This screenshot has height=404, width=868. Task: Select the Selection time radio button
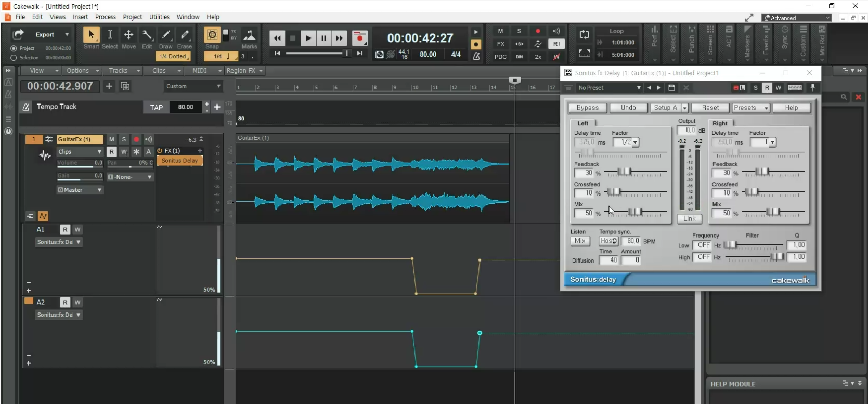coord(14,58)
